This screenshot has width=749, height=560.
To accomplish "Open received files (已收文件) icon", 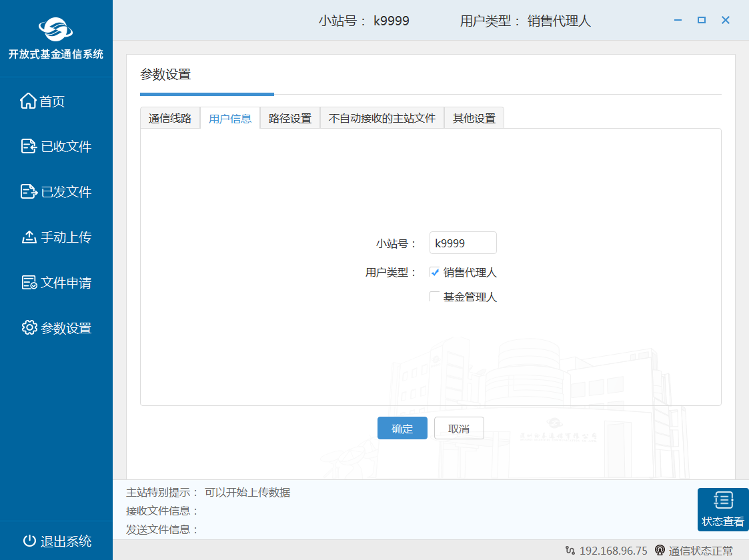I will [x=29, y=147].
